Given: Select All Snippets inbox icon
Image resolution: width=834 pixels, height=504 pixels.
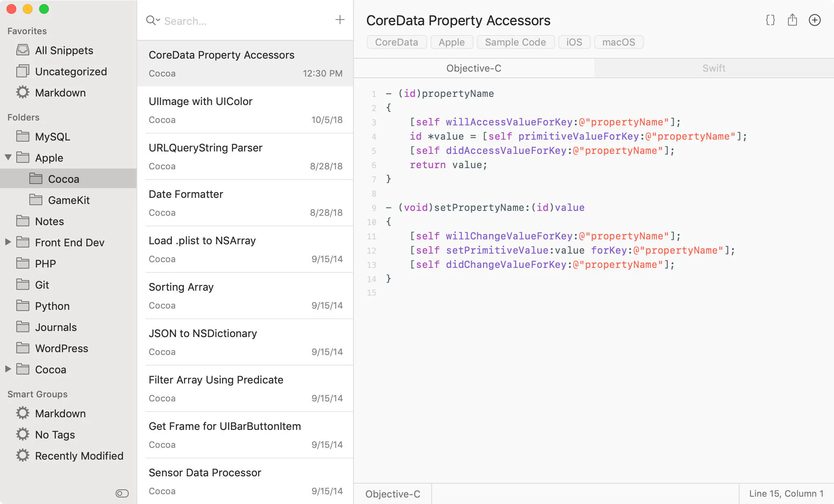Looking at the screenshot, I should tap(22, 50).
